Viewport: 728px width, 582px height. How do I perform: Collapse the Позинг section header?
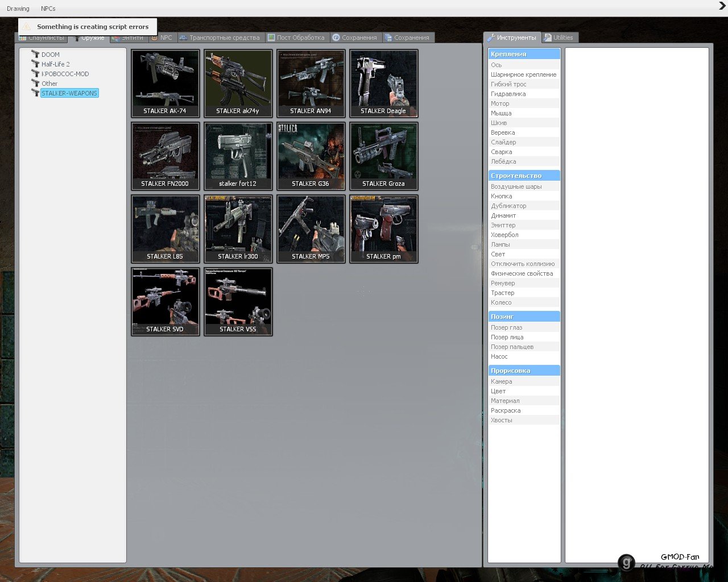524,317
